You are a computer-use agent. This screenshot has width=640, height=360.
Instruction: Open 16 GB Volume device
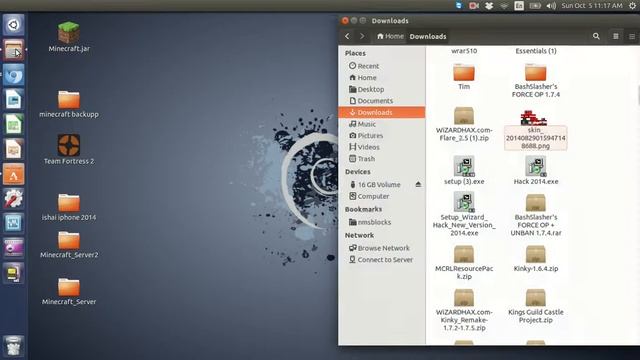coord(376,184)
